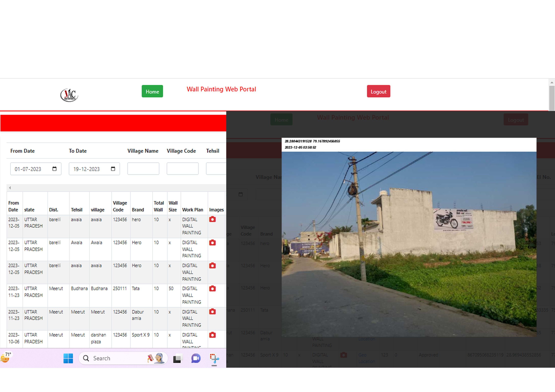
Task: Click the wall size value 50
Action: [171, 289]
